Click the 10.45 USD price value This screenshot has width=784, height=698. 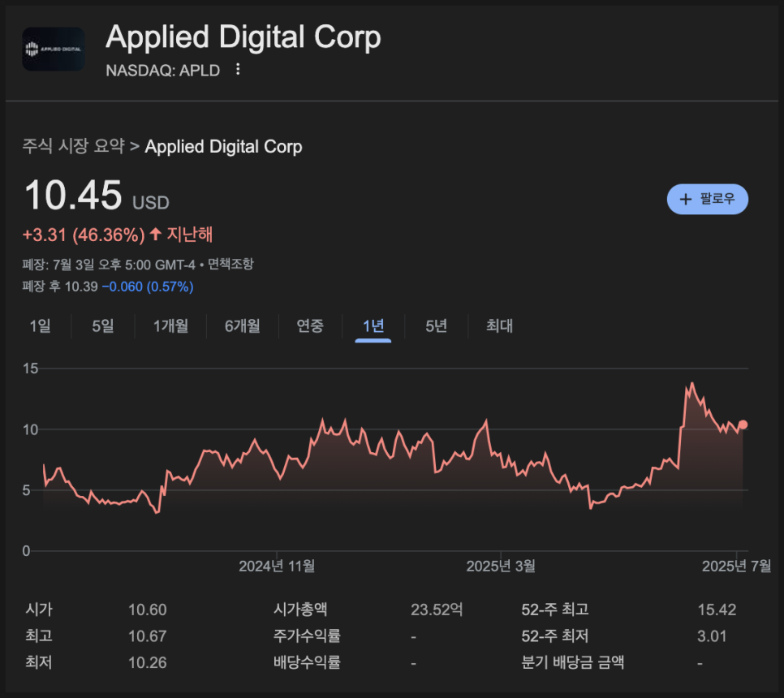pos(97,196)
